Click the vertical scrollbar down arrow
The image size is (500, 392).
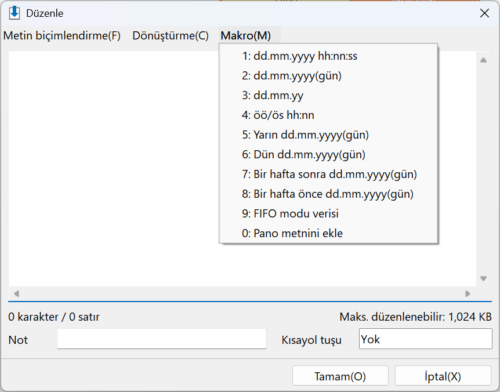(x=483, y=279)
